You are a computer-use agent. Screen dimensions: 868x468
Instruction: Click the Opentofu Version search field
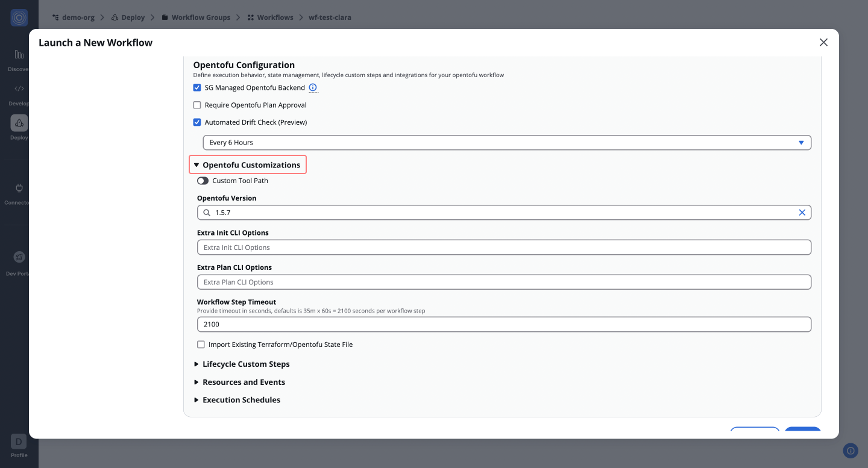504,213
